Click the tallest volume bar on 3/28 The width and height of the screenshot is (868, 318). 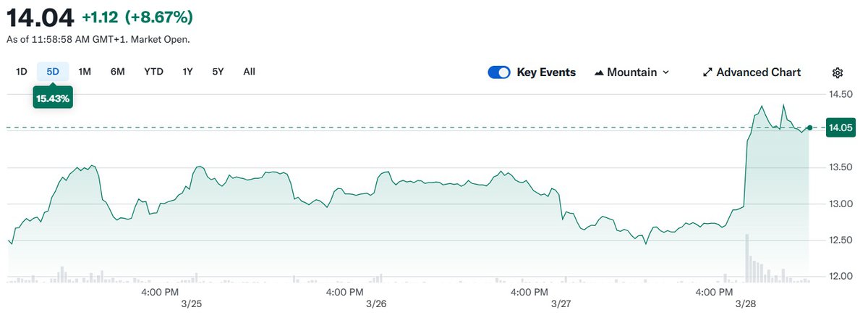coord(747,259)
